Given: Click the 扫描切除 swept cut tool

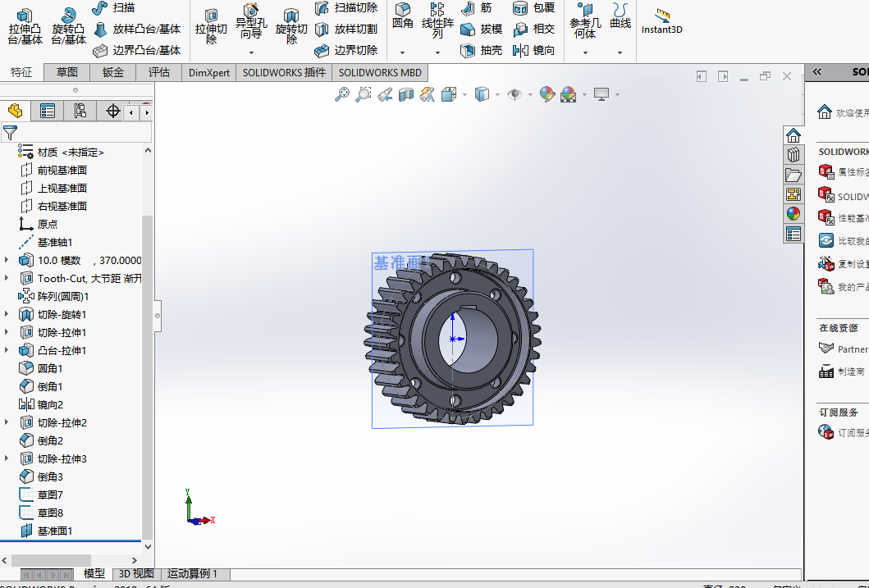Looking at the screenshot, I should (345, 7).
